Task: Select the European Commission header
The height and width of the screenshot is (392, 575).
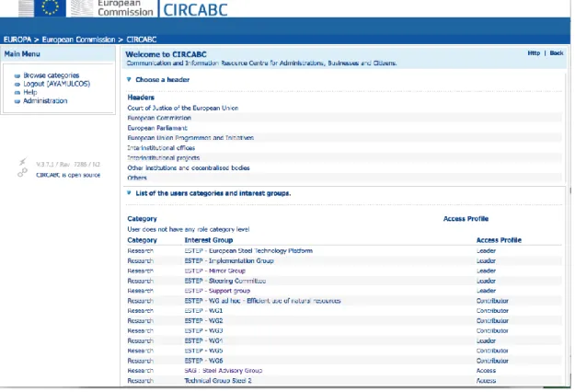Action: pyautogui.click(x=159, y=118)
